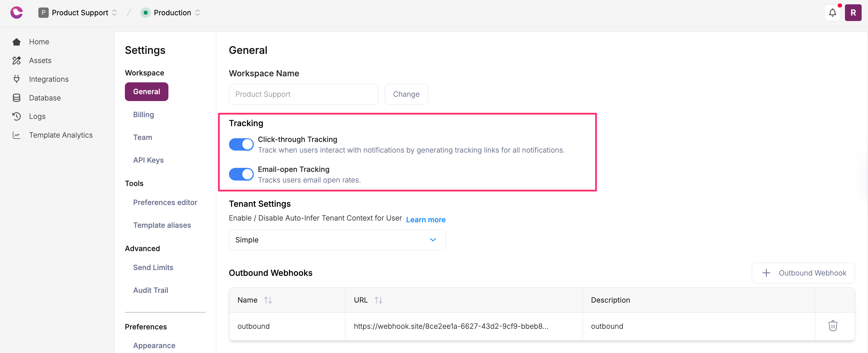This screenshot has height=353, width=868.
Task: Open the Simple tenant settings dropdown
Action: coord(337,240)
